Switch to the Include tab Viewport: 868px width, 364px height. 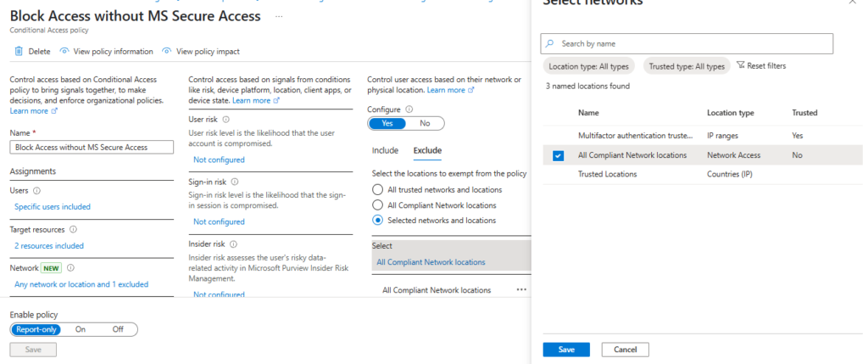tap(386, 150)
